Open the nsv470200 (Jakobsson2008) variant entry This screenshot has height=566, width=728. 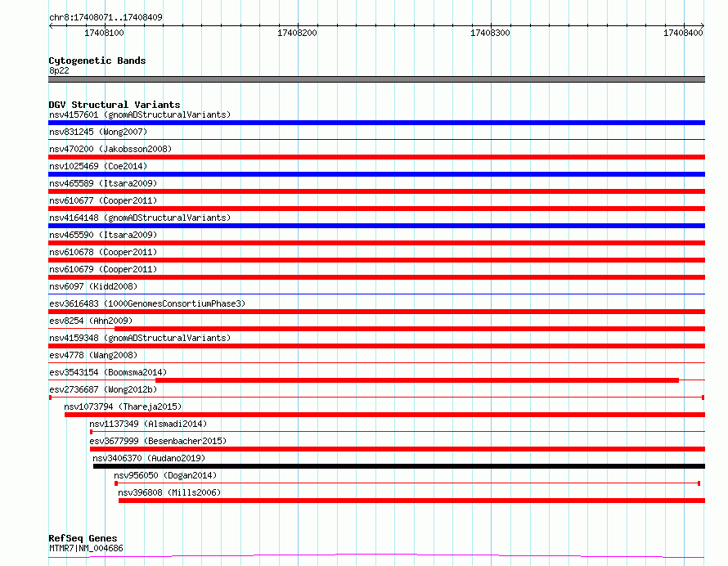coord(110,149)
